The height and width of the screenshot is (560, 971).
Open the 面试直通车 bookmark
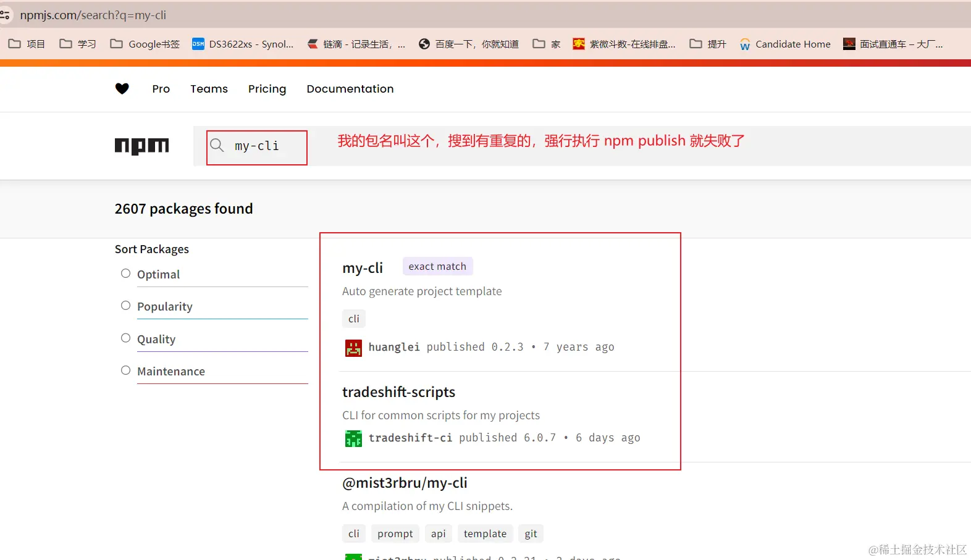point(893,44)
